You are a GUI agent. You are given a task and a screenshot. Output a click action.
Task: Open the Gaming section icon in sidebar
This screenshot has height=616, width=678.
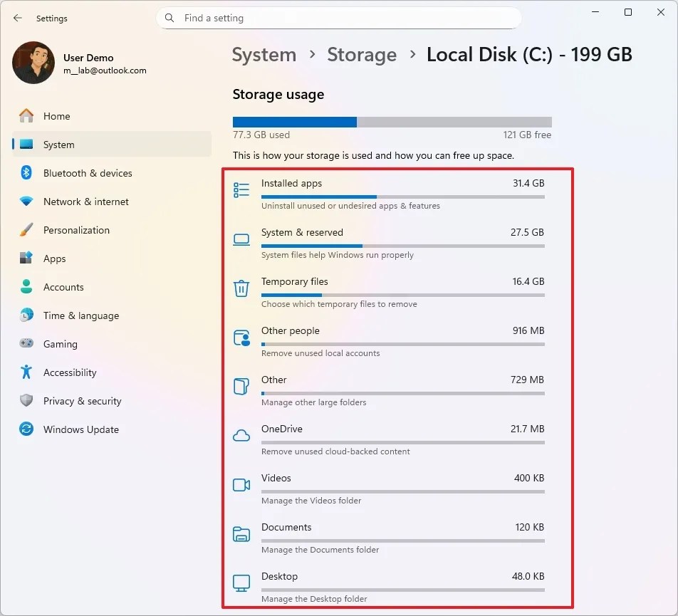click(x=26, y=344)
